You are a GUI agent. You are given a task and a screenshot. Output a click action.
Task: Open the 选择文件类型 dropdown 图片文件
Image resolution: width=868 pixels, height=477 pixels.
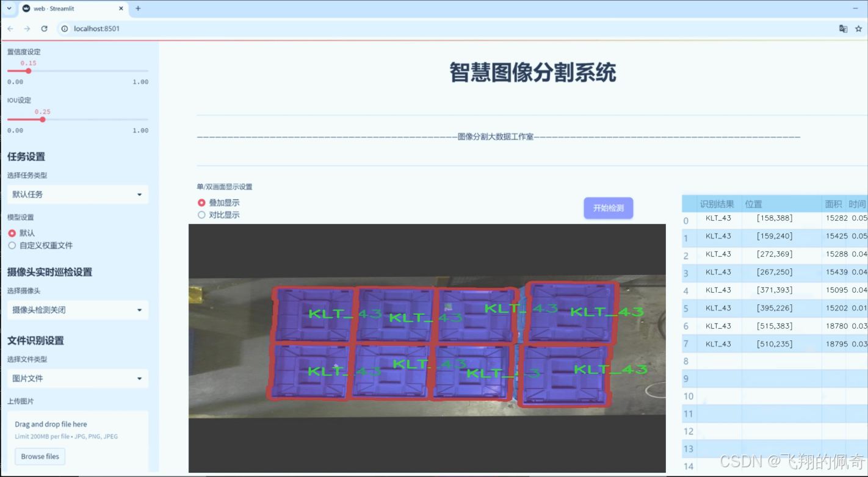(x=78, y=378)
